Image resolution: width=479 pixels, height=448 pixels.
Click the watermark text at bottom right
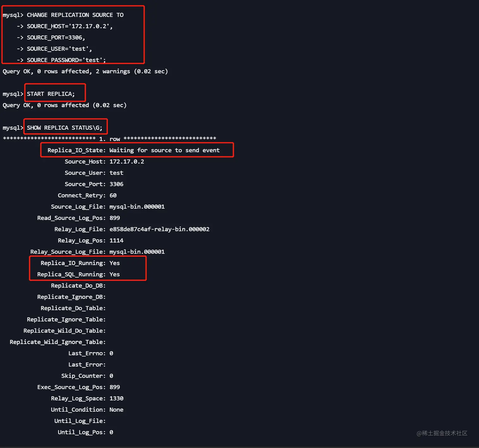pyautogui.click(x=442, y=433)
